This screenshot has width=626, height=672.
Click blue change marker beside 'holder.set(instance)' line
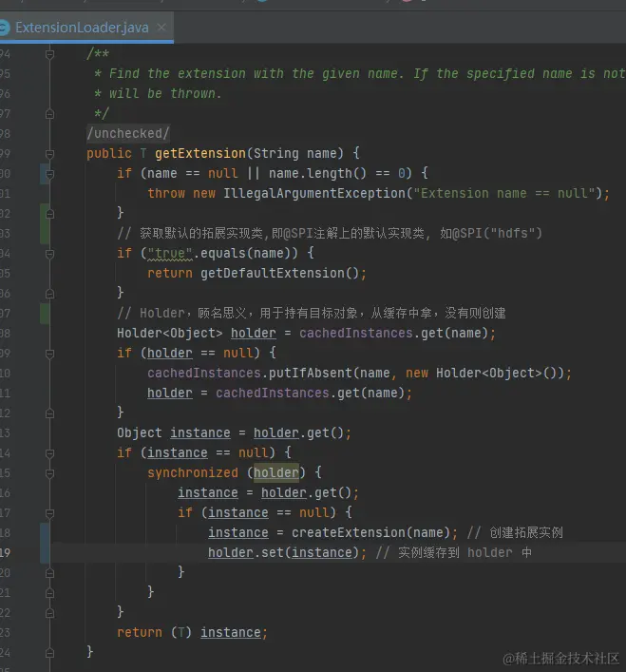[x=44, y=543]
